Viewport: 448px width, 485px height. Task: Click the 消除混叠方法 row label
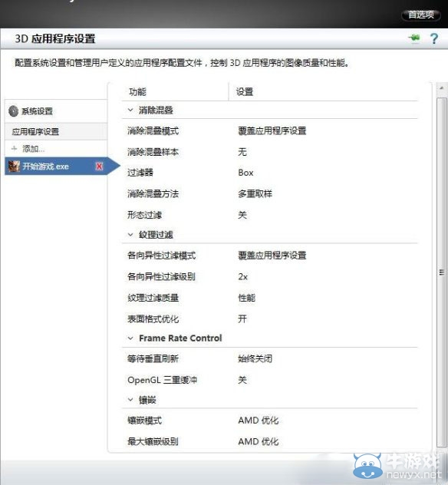pyautogui.click(x=153, y=193)
